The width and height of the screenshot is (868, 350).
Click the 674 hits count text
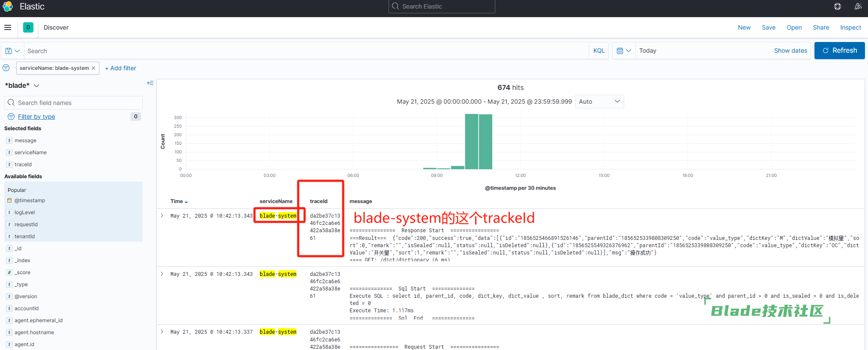(x=511, y=87)
